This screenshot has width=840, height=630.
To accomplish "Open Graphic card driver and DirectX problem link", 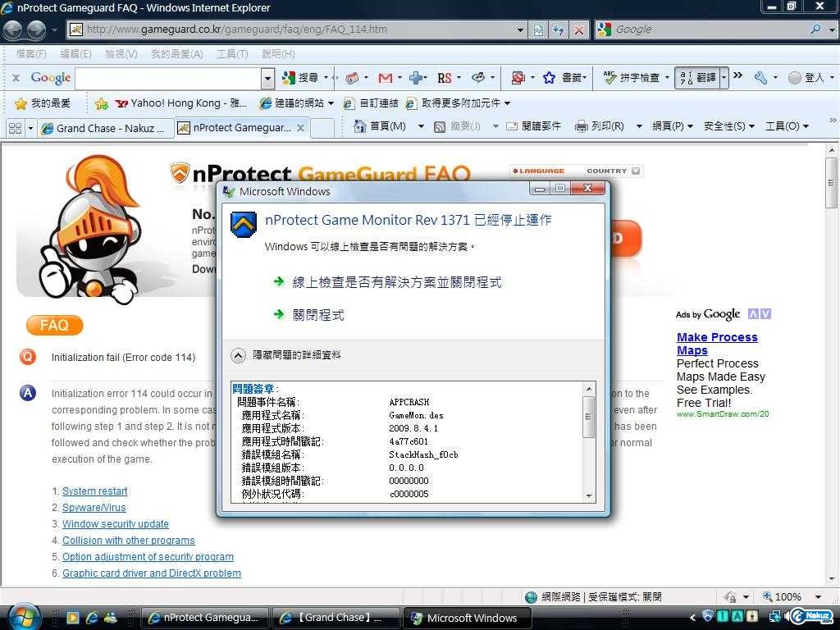I will point(152,573).
